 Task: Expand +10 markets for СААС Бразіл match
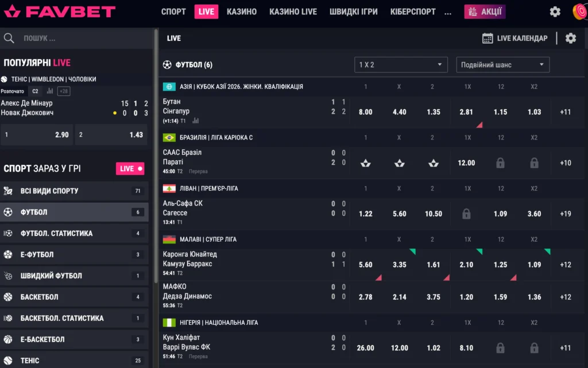565,163
